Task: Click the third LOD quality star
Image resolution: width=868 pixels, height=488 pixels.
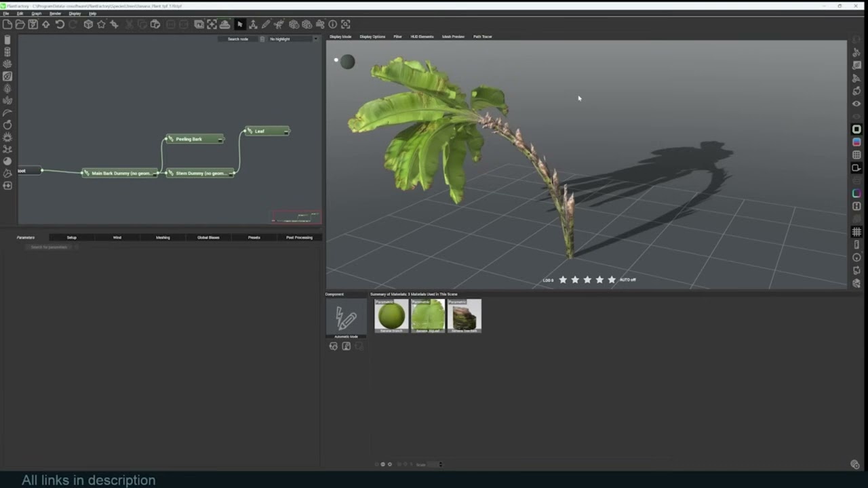Action: coord(587,279)
